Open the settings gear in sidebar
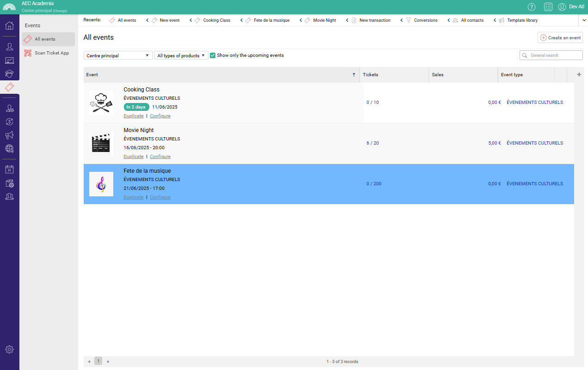Viewport: 588px width, 370px height. coord(9,349)
